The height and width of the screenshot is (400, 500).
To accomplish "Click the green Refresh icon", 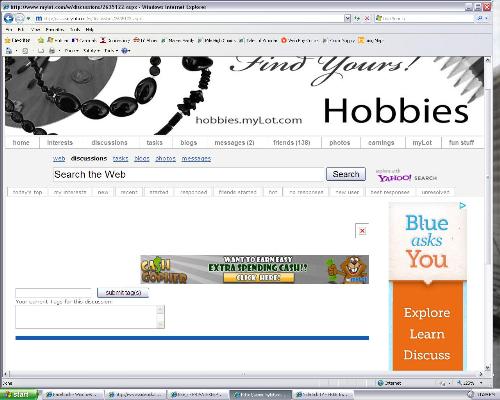I will 357,18.
